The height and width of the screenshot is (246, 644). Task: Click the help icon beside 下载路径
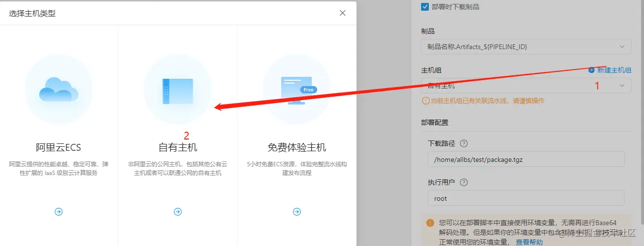point(463,143)
